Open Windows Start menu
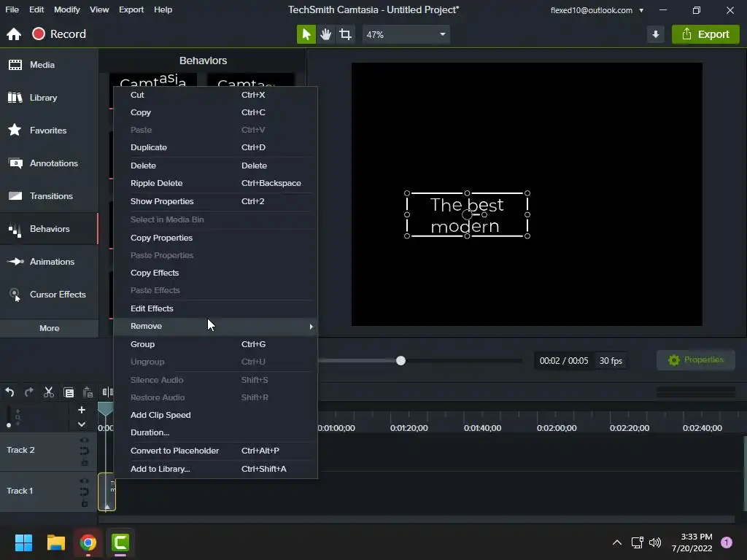Screen dimensions: 747x560 pyautogui.click(x=23, y=542)
